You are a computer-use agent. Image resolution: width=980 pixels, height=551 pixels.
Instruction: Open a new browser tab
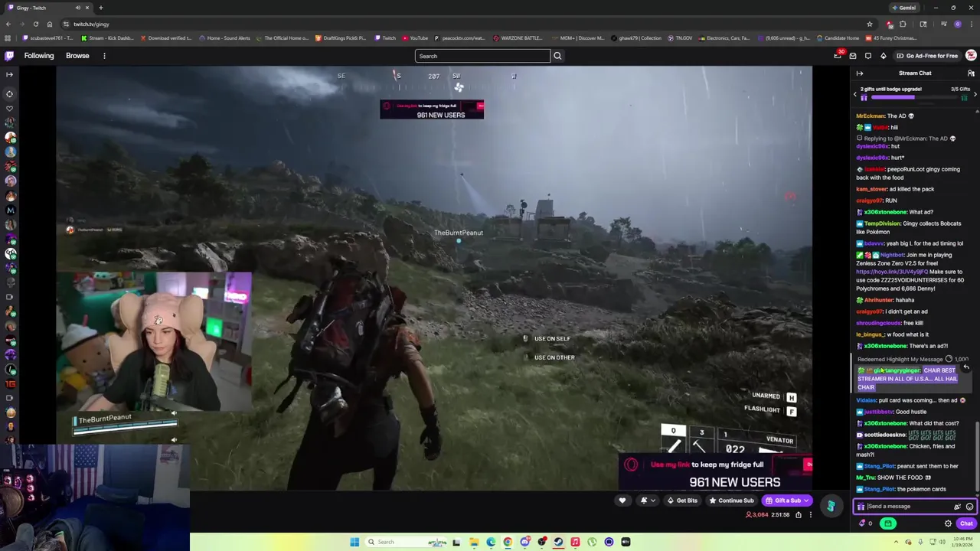pyautogui.click(x=101, y=8)
